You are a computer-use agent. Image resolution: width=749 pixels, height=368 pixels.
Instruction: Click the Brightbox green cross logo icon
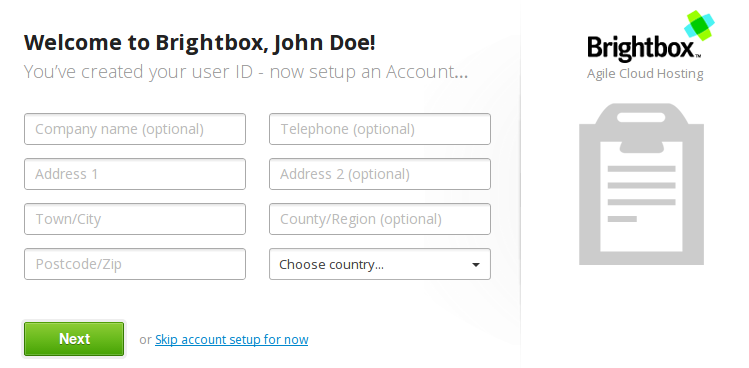click(x=699, y=25)
